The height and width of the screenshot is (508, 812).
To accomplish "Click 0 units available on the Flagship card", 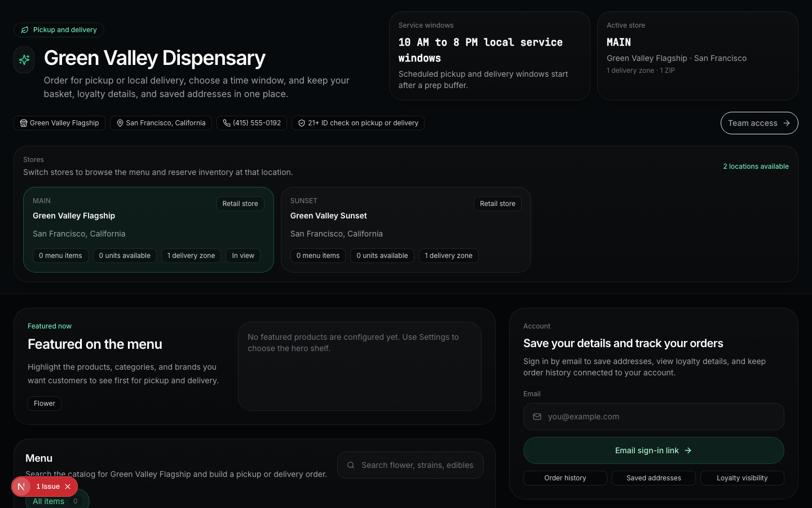I will (x=125, y=256).
